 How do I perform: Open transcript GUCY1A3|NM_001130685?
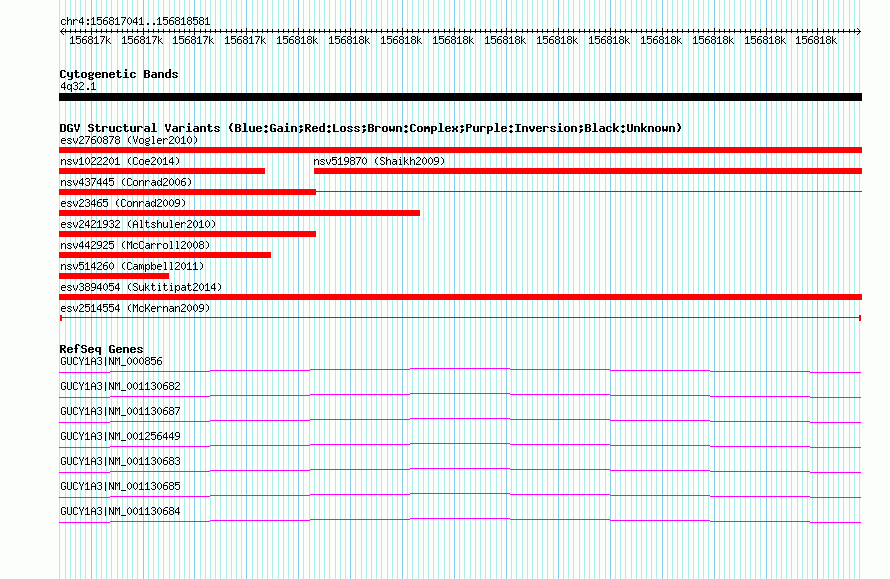point(120,486)
